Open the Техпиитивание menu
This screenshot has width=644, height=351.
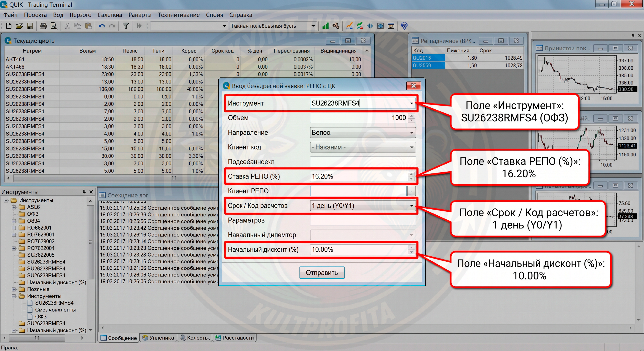click(179, 15)
